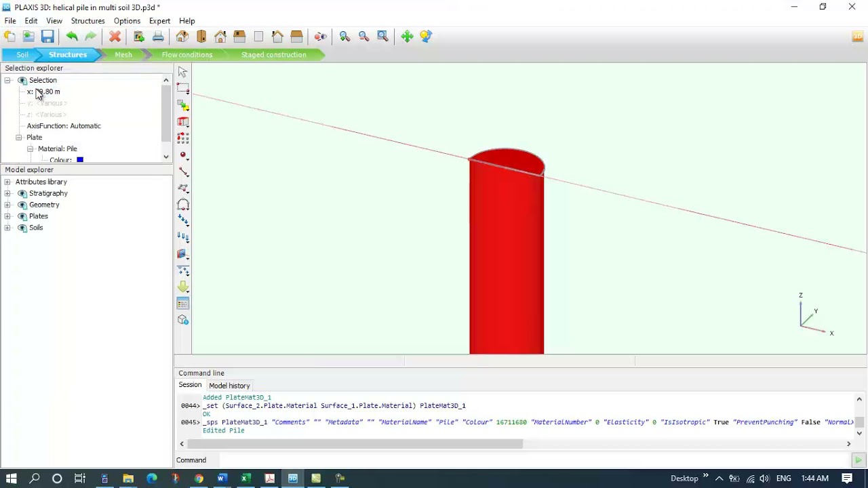Click the rotate view icon
Screen dimensions: 868x488
pyautogui.click(x=426, y=37)
